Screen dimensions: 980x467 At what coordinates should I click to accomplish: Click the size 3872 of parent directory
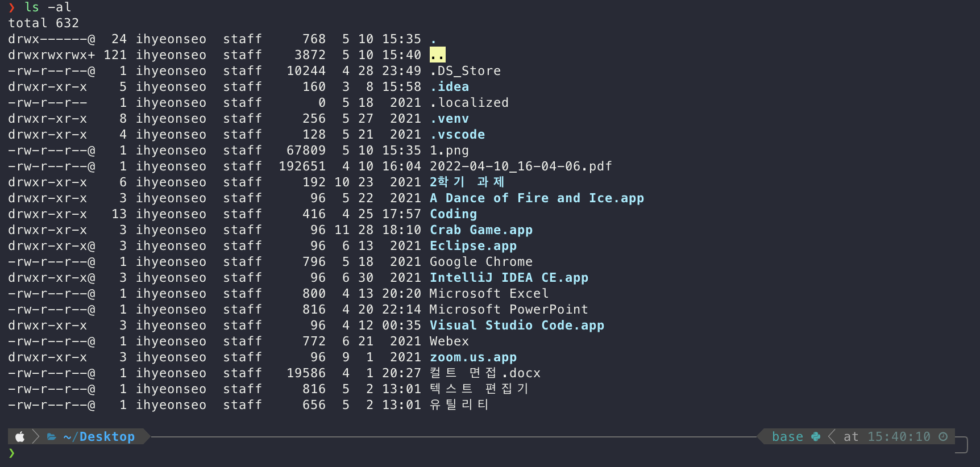tap(310, 55)
